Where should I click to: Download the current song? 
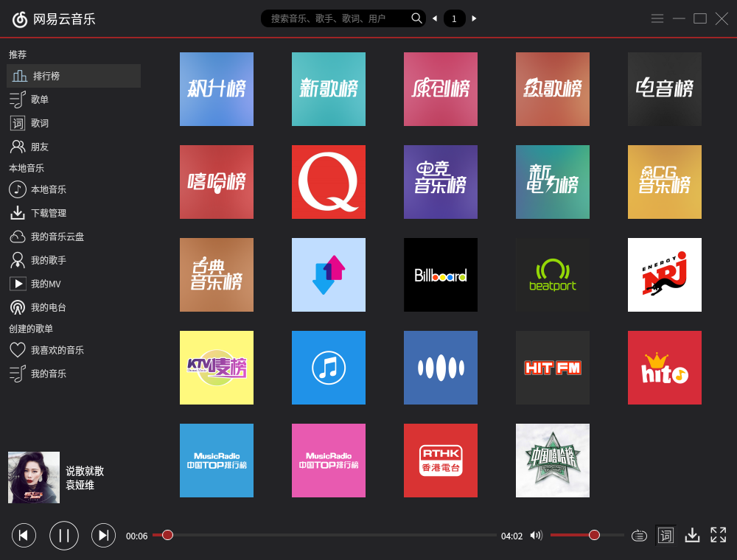tap(692, 535)
